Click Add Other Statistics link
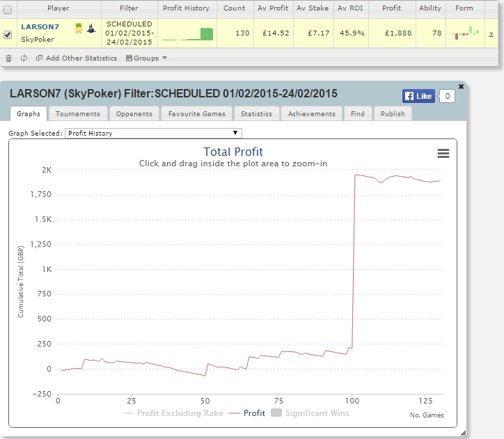 81,58
